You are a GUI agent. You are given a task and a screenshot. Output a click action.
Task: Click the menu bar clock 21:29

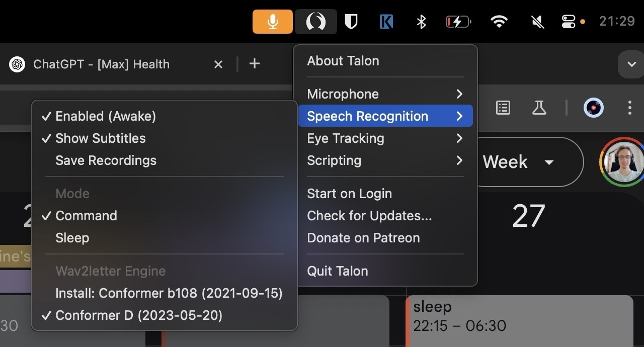[617, 21]
